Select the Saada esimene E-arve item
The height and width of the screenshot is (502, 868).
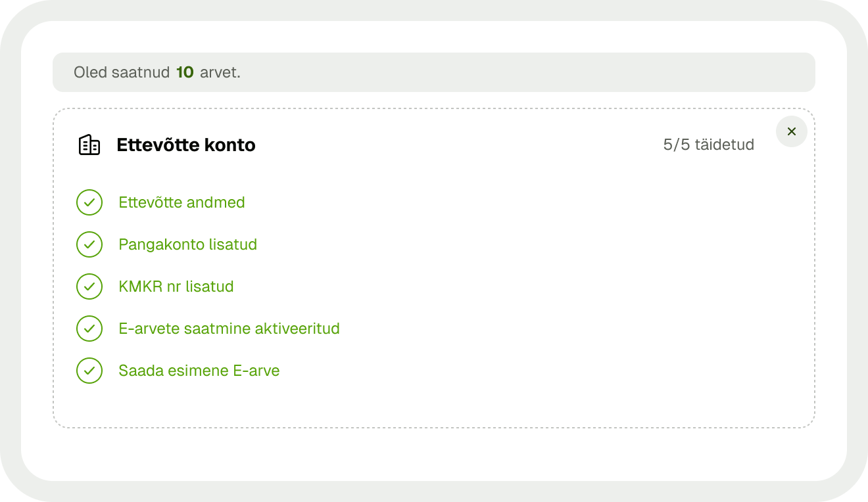199,371
